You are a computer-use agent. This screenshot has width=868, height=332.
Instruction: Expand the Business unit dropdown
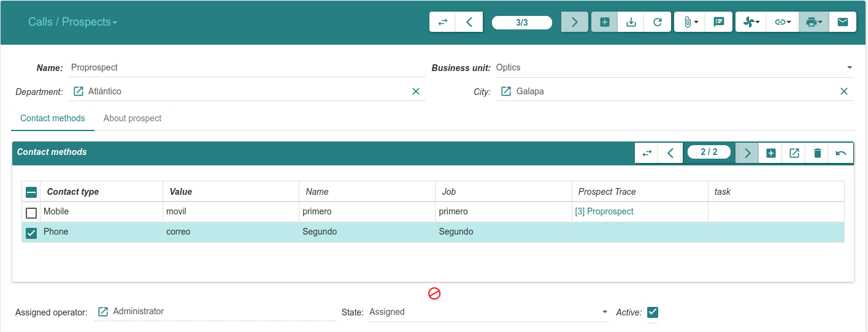849,67
